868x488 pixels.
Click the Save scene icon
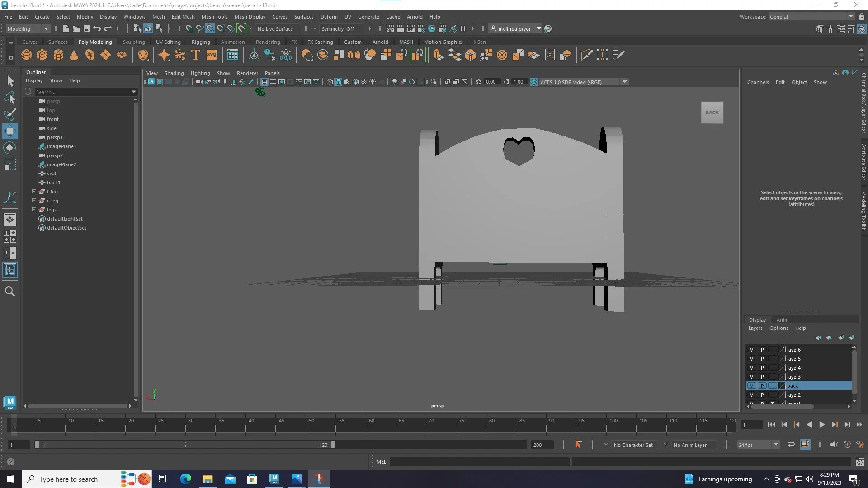pyautogui.click(x=87, y=28)
